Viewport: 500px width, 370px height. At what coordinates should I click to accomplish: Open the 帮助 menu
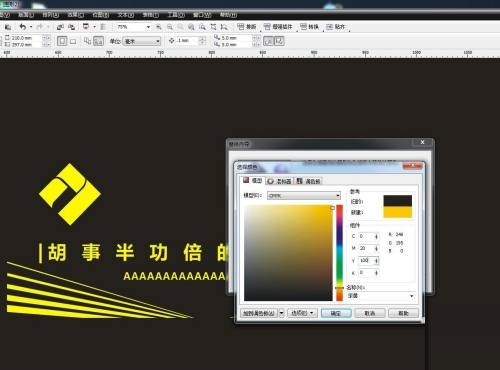tap(228, 15)
